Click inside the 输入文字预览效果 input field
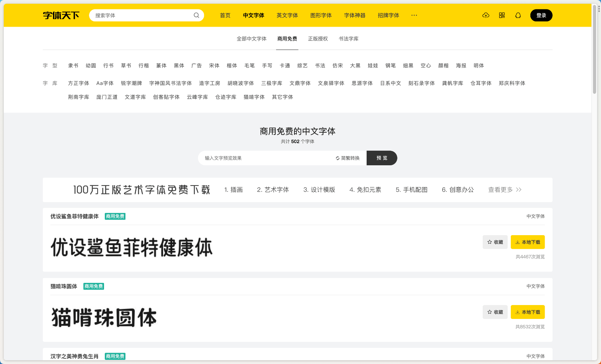The width and height of the screenshot is (601, 364). (263, 158)
